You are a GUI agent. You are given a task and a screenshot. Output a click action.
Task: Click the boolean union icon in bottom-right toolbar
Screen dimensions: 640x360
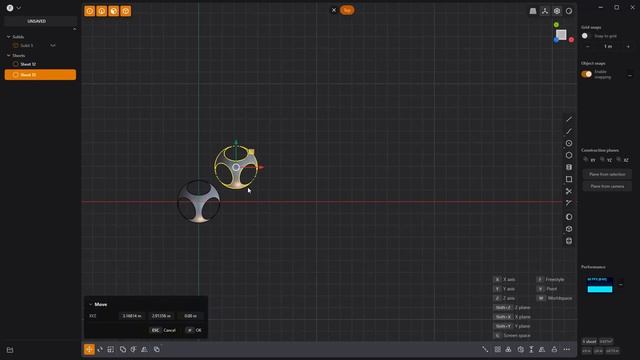(x=509, y=349)
